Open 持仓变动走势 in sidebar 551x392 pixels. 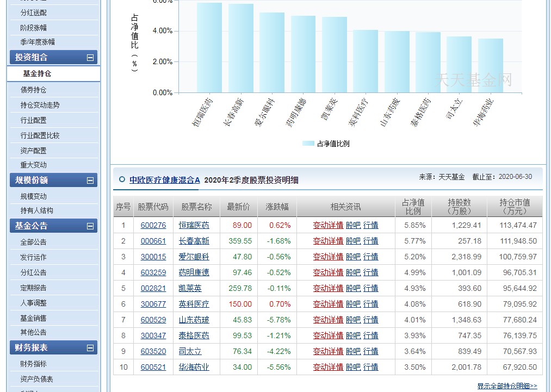[x=40, y=105]
